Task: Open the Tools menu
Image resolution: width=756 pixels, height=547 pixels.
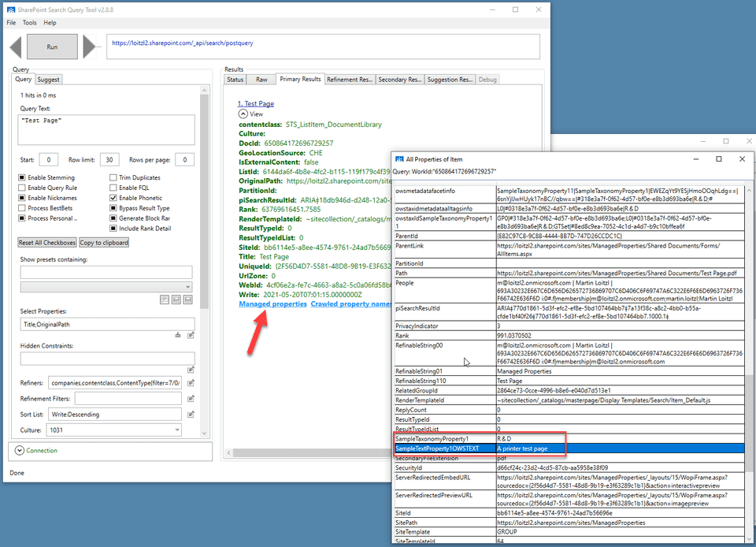Action: click(x=30, y=23)
